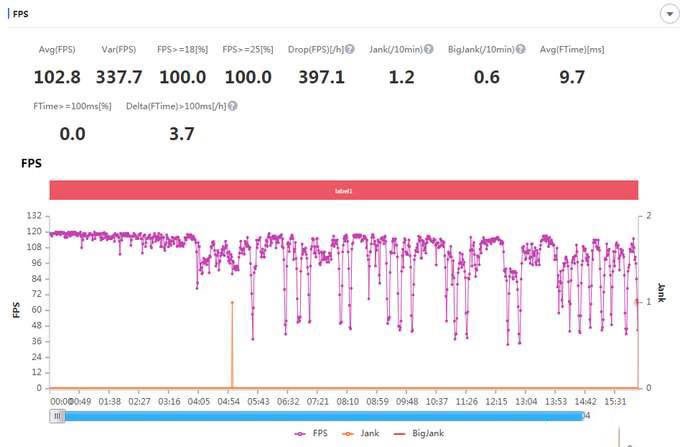
Task: Click the FPS section header title
Action: [x=20, y=13]
